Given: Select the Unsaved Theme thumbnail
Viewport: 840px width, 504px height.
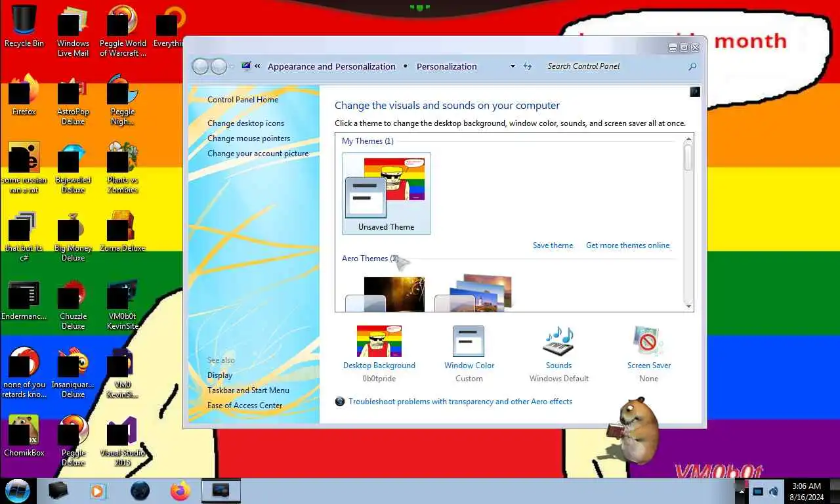Looking at the screenshot, I should 386,194.
